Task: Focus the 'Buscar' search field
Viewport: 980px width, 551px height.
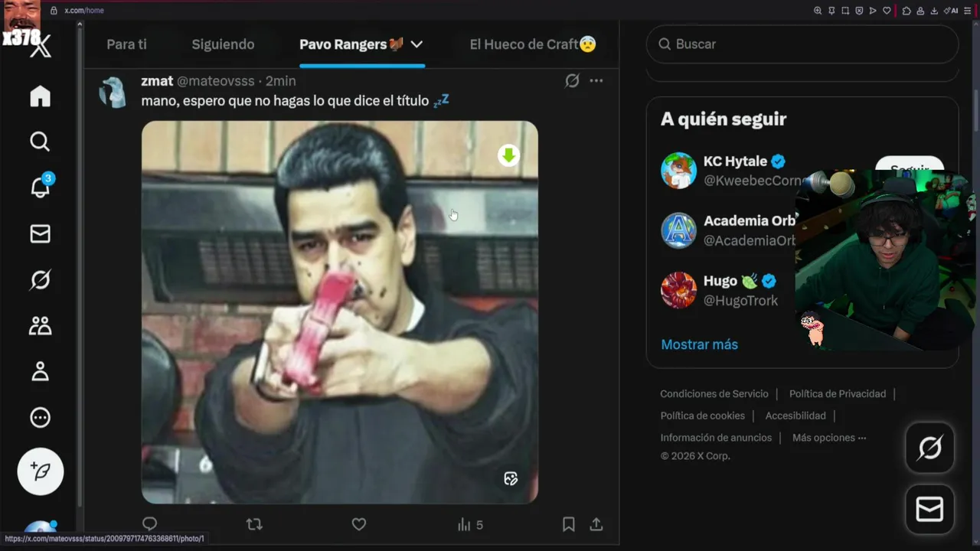Action: coord(802,44)
